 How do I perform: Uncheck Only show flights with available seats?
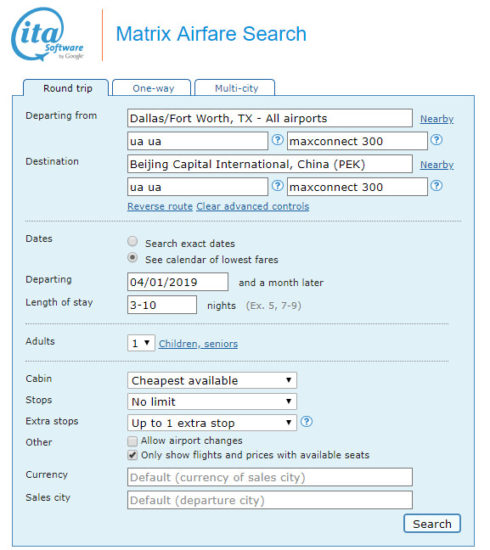132,455
